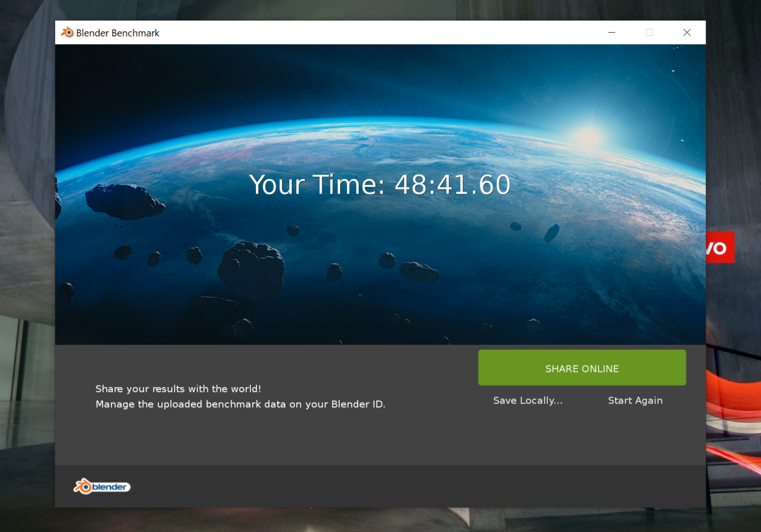Click the bright sun in the hero image
This screenshot has width=761, height=532.
point(587,135)
